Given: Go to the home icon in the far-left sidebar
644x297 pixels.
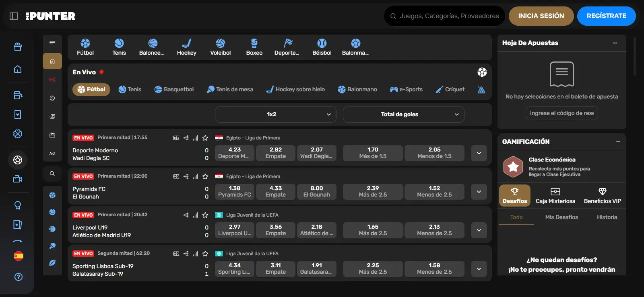Looking at the screenshot, I should pyautogui.click(x=18, y=69).
